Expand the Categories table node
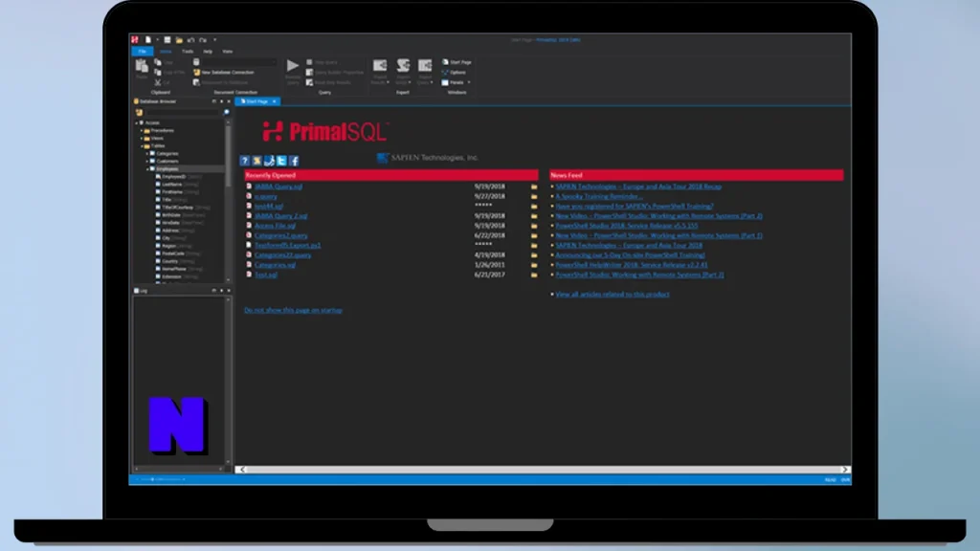The height and width of the screenshot is (551, 980). 146,153
